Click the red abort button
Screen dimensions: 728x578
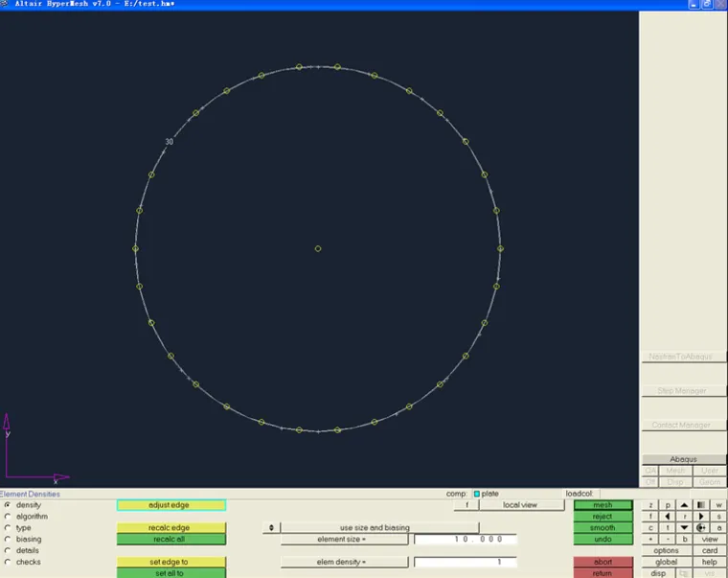603,562
